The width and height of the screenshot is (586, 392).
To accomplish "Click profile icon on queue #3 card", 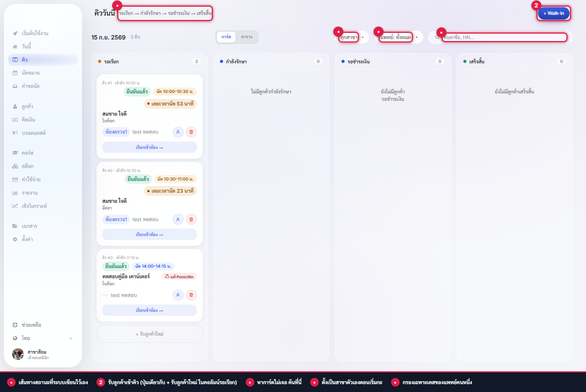I will point(178,295).
